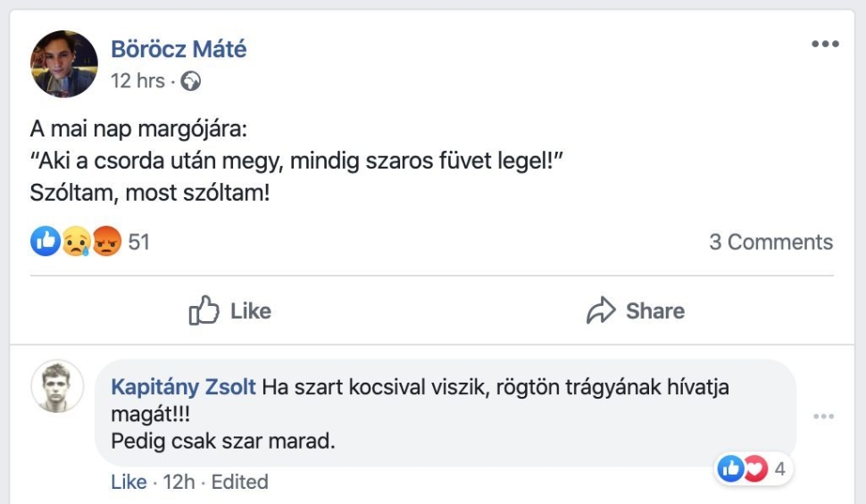Click the 12 hrs post timestamp
The image size is (866, 504).
click(137, 81)
